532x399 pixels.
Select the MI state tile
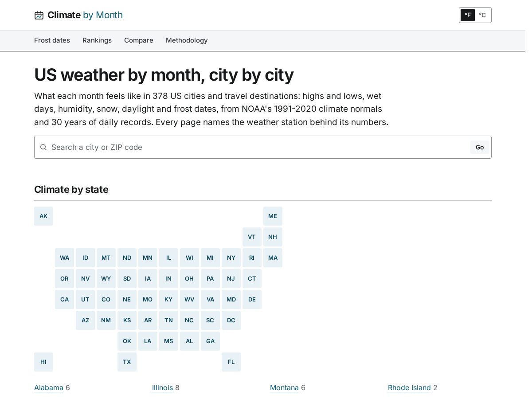click(x=210, y=258)
